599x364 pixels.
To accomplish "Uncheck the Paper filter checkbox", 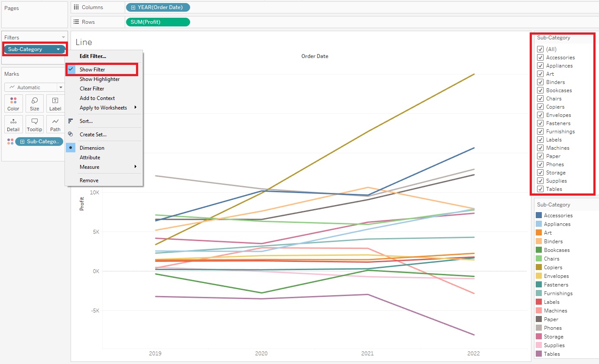I will [x=540, y=156].
